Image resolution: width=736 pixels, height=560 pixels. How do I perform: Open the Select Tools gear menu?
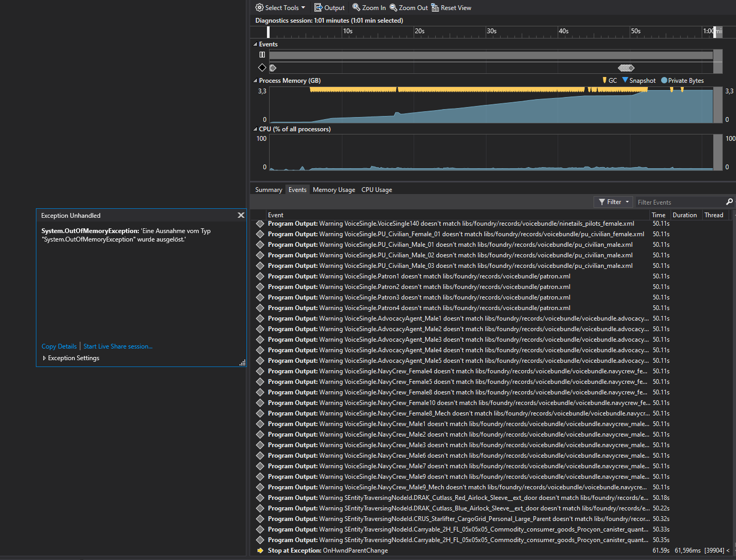click(x=280, y=7)
